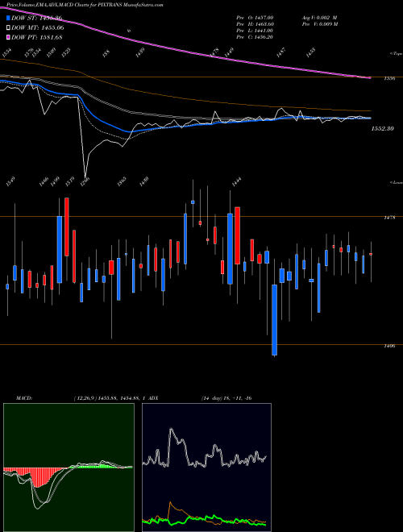The image size is (403, 532).
Task: Click the Pre H: 1463.60 value
Action: click(x=255, y=24)
